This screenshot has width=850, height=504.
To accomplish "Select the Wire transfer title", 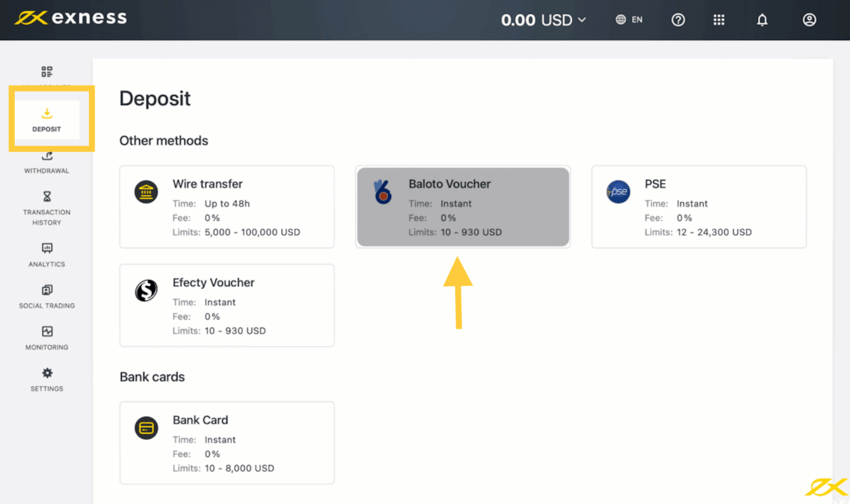I will point(208,184).
